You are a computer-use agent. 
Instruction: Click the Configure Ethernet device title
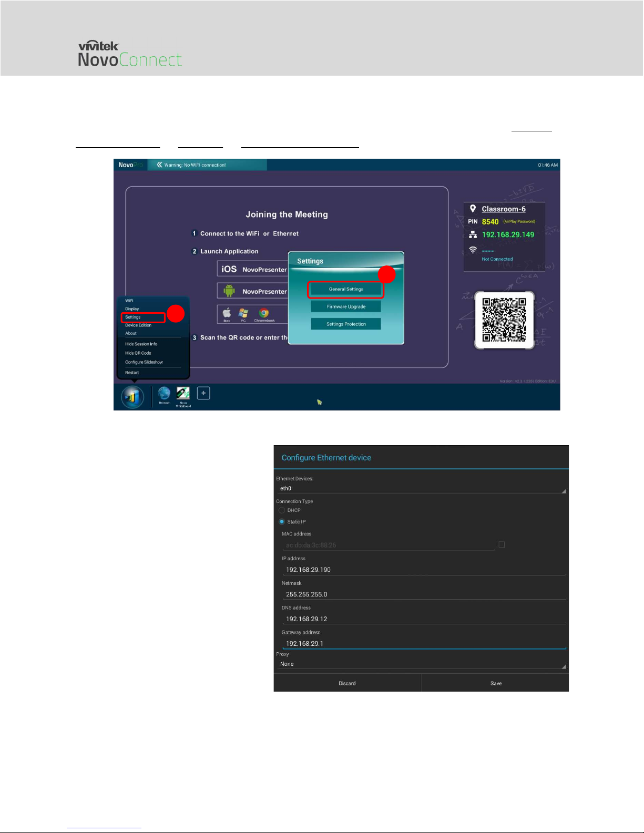tap(326, 458)
